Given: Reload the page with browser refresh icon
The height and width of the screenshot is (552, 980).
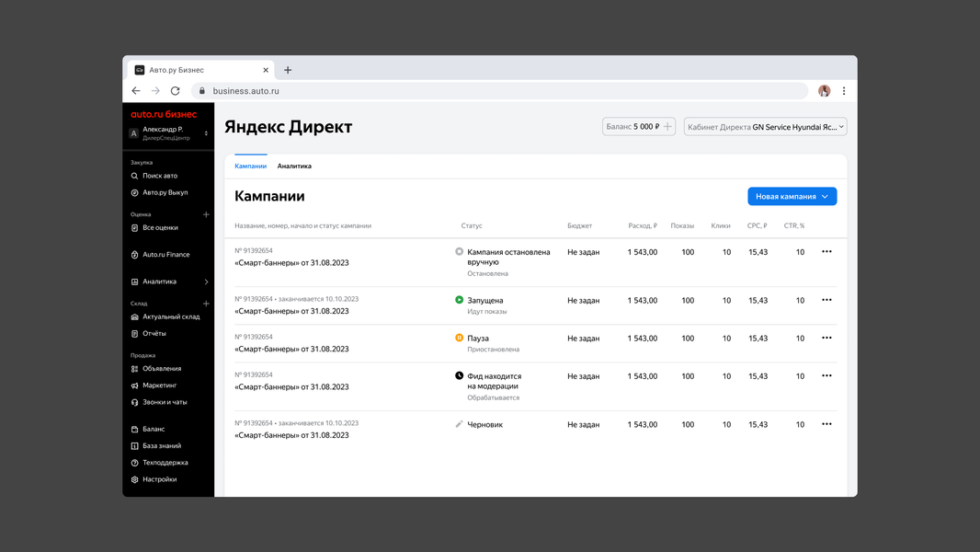Looking at the screenshot, I should pos(175,91).
